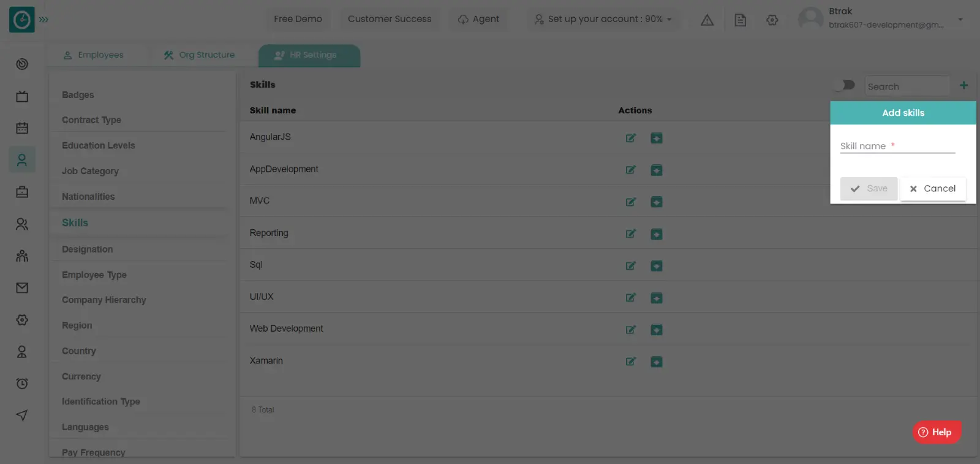The image size is (980, 464).
Task: Cancel the Add skills popup
Action: [x=933, y=189]
